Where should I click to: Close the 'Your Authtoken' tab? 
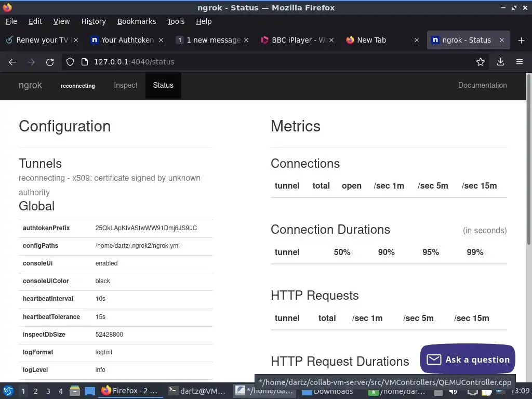pyautogui.click(x=161, y=40)
